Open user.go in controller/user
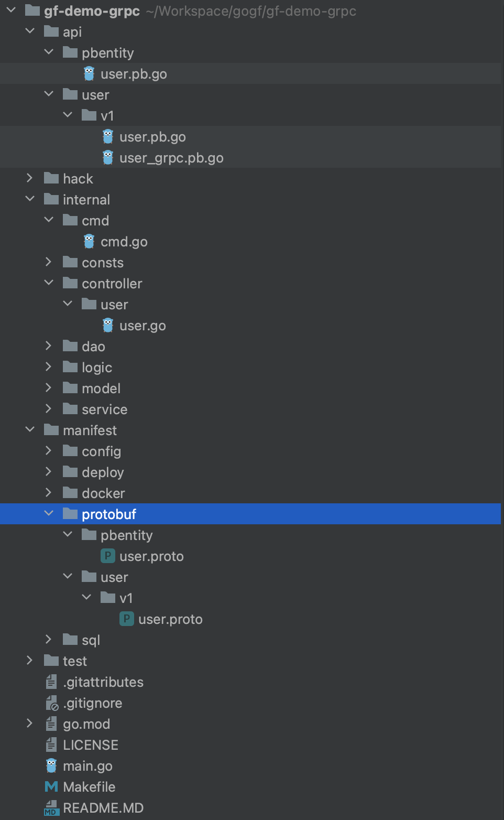The width and height of the screenshot is (504, 820). click(x=143, y=326)
